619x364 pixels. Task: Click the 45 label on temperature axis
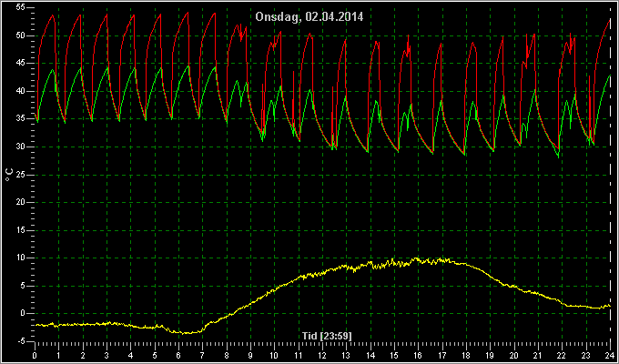(21, 64)
